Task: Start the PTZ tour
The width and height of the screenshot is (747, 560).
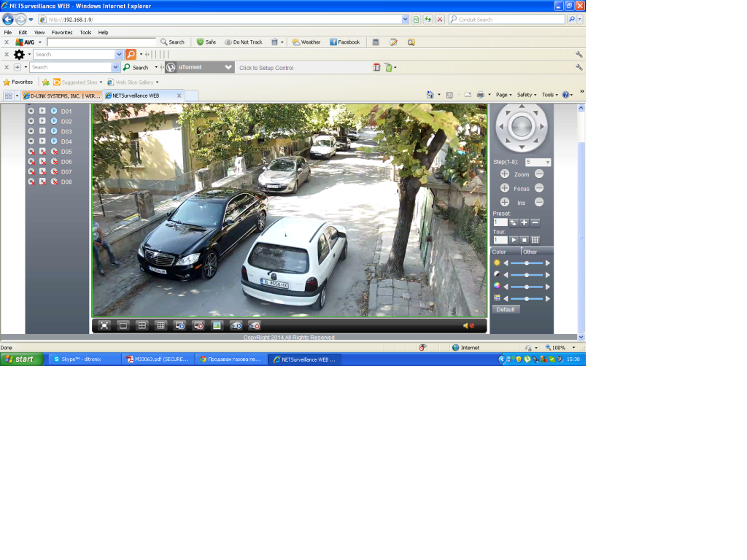Action: (x=513, y=240)
